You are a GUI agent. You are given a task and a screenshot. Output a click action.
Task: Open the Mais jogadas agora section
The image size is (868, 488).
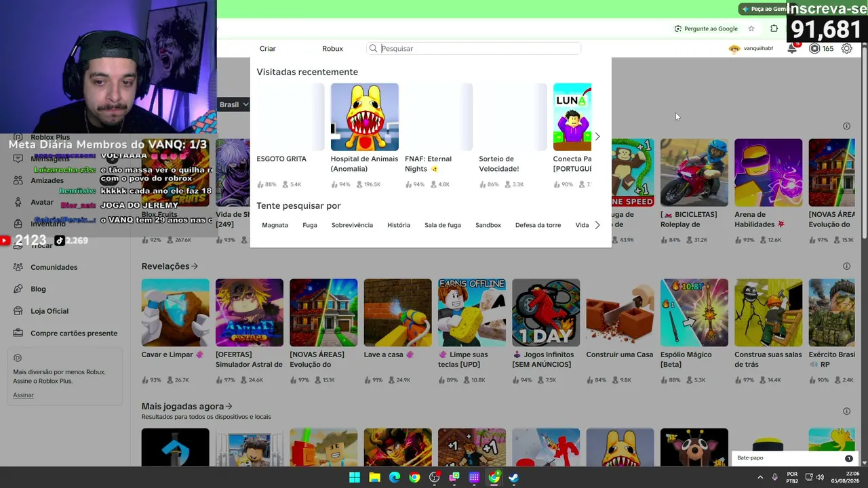[187, 406]
